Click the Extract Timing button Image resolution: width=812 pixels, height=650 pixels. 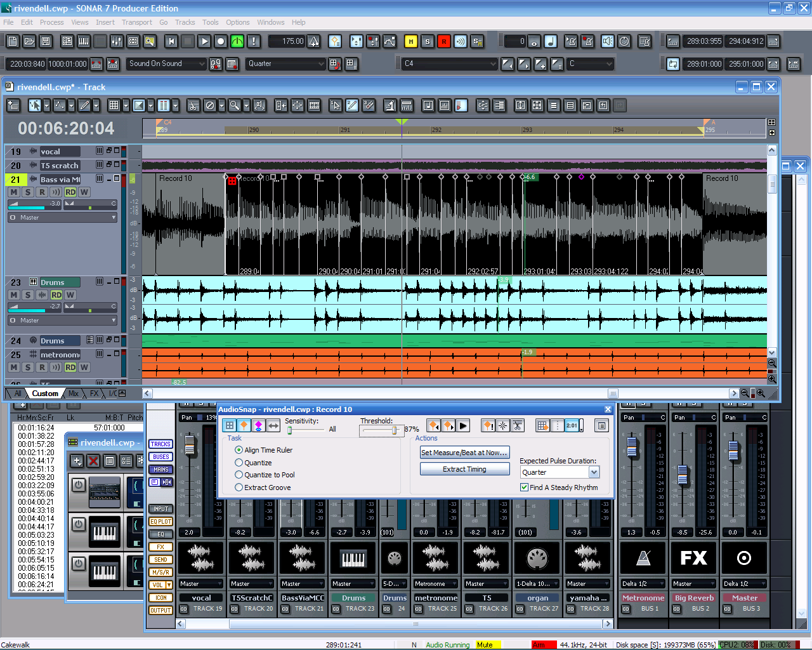pos(464,469)
